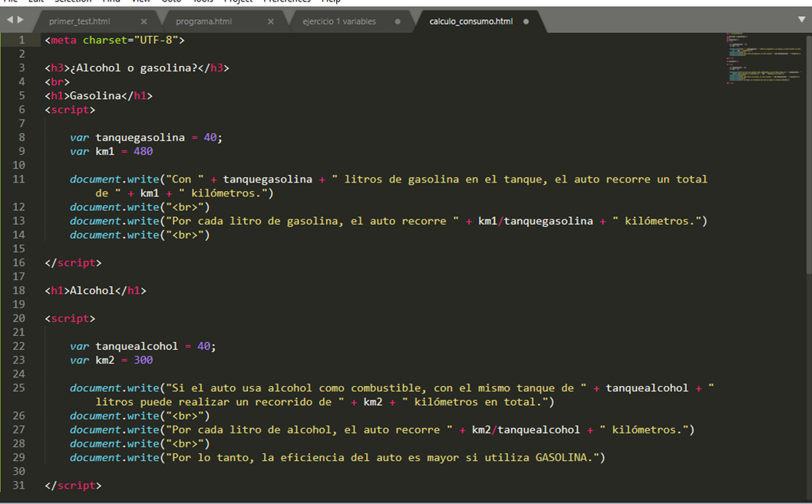
Task: Click 'litros puede realizar un recorrido de' text
Action: tap(213, 402)
